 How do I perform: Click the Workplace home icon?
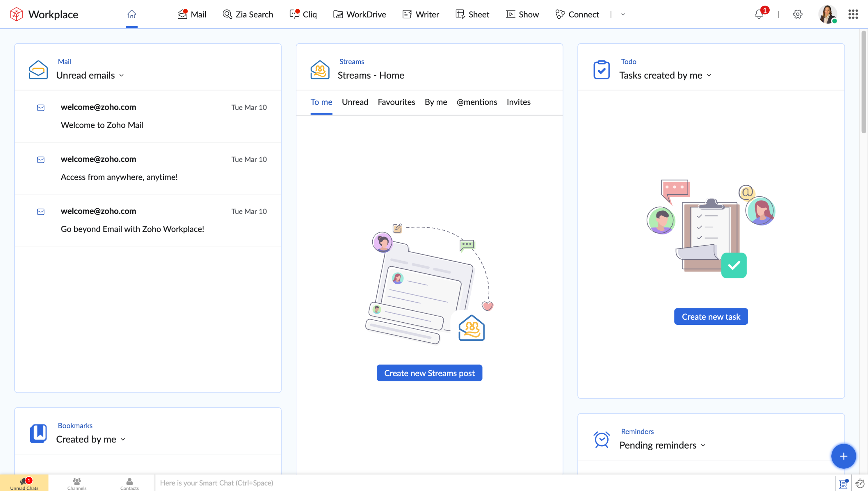[x=132, y=14]
